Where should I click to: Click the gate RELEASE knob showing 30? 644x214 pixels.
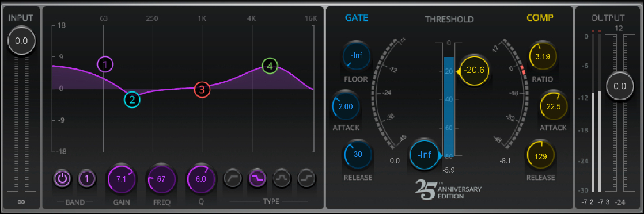click(358, 155)
